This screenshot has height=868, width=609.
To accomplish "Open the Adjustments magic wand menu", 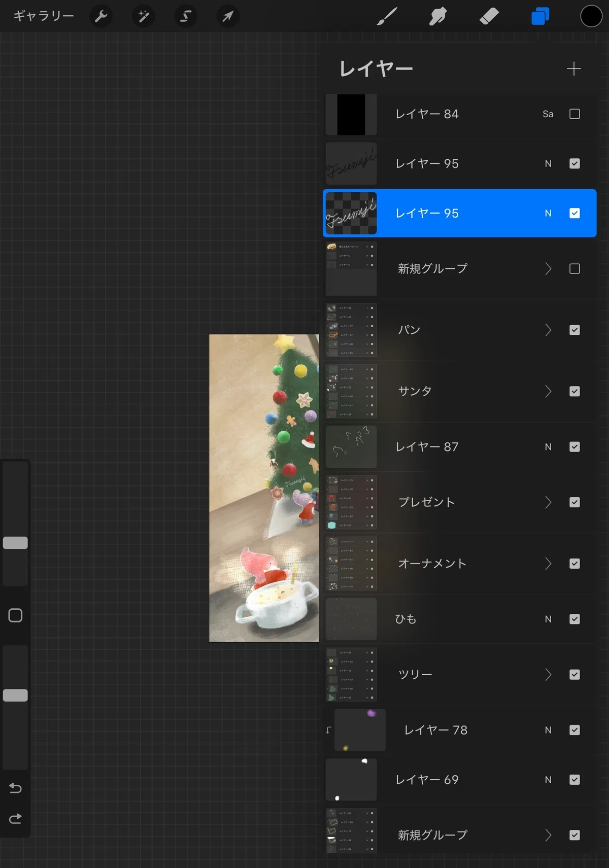I will 144,16.
